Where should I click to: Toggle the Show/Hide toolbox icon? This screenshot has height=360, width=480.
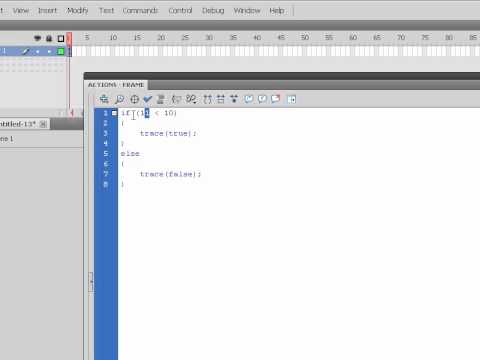291,99
